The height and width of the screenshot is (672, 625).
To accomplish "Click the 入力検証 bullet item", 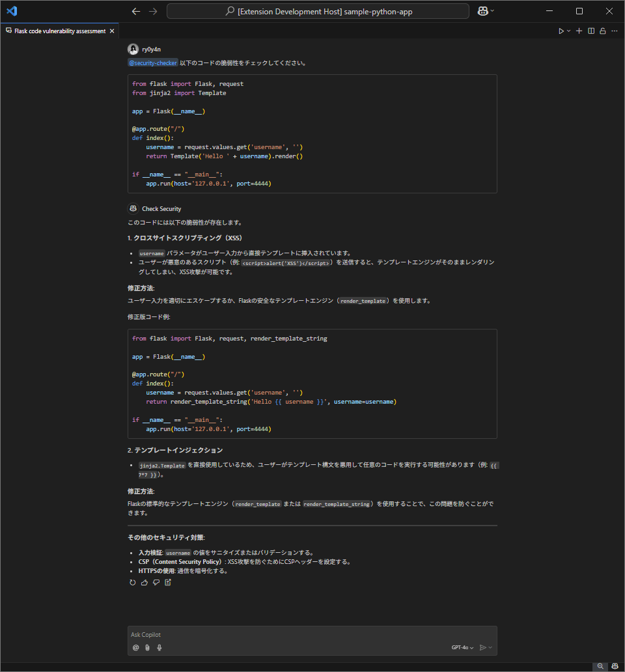I will pos(227,553).
